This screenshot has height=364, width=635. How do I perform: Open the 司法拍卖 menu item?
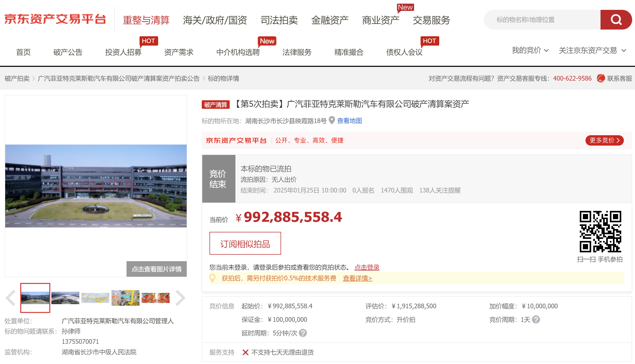tap(279, 20)
